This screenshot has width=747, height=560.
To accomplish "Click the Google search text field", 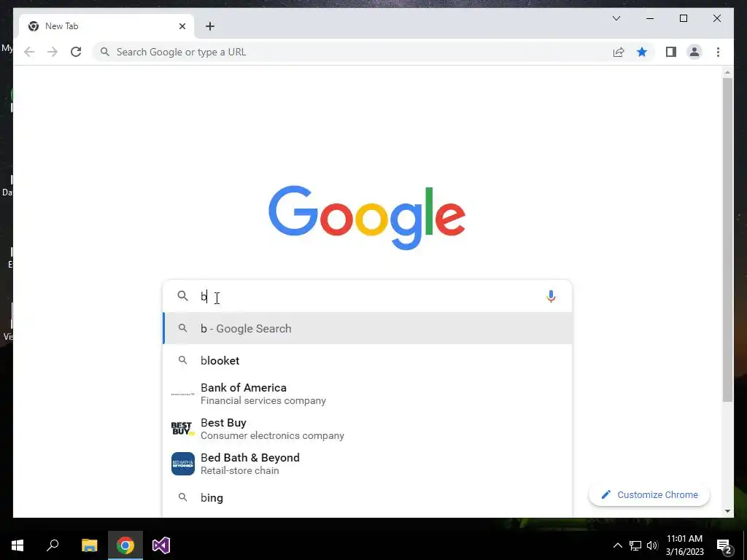I will pyautogui.click(x=367, y=296).
